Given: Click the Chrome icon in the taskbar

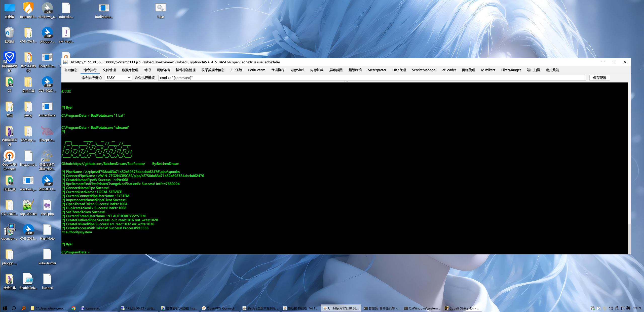Looking at the screenshot, I should [x=73, y=308].
